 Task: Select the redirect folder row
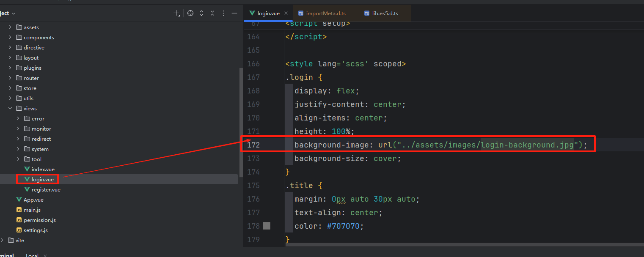pos(119,139)
